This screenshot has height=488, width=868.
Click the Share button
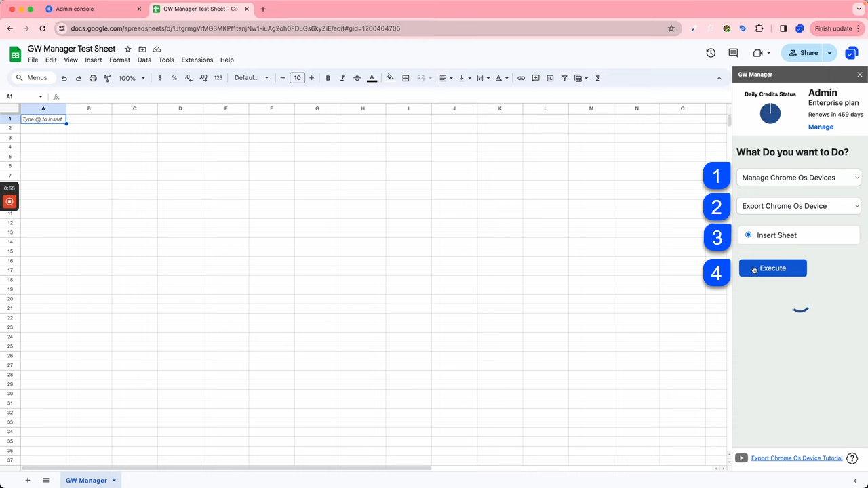(803, 53)
